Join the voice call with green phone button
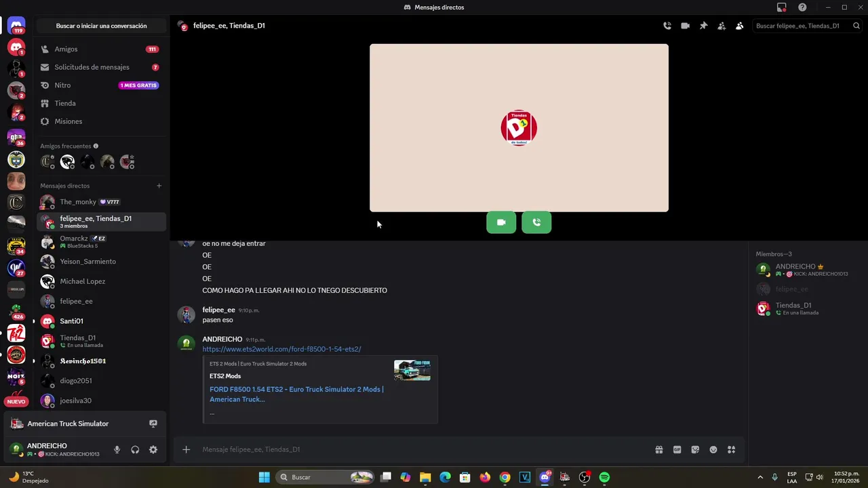The width and height of the screenshot is (868, 488). [x=536, y=222]
